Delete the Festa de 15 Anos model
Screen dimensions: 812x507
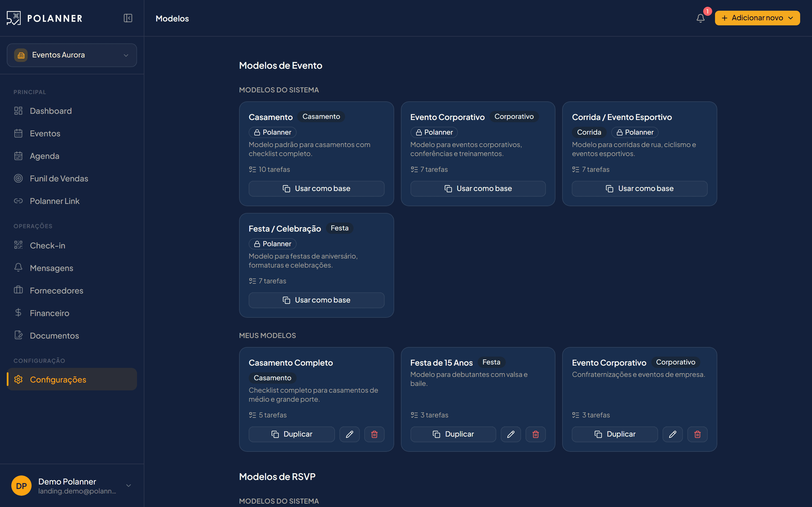pos(535,434)
